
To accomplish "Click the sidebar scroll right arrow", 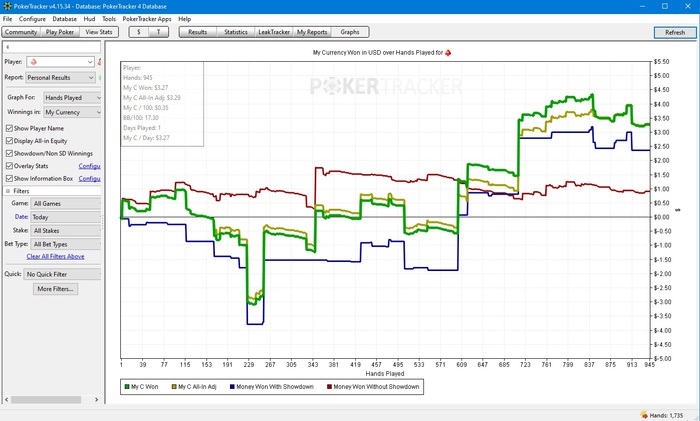I will (96, 400).
